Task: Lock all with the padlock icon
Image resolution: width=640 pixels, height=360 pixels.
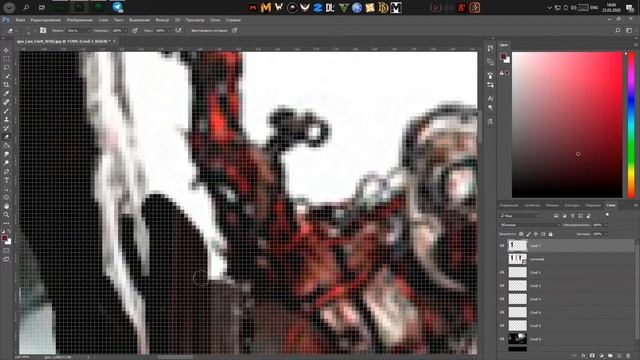Action: pos(551,234)
